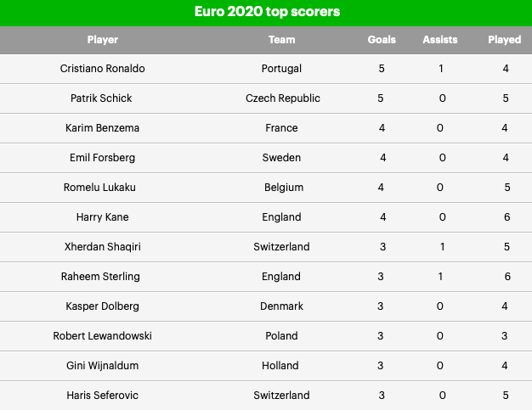This screenshot has height=410, width=532.
Task: Click Karim Benzema in the table
Action: coord(103,127)
